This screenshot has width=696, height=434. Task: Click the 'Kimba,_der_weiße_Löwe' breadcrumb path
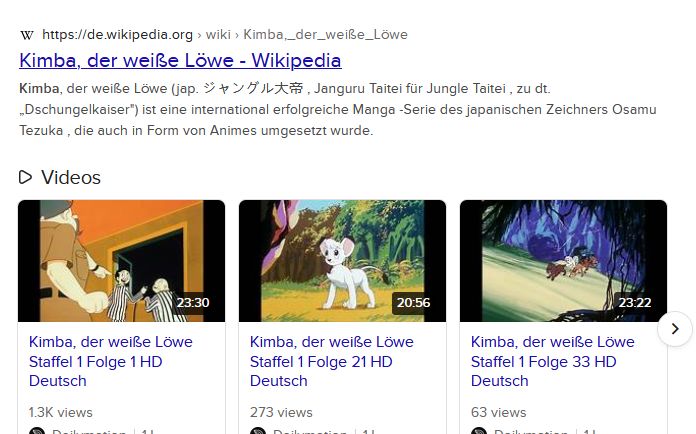pos(325,34)
